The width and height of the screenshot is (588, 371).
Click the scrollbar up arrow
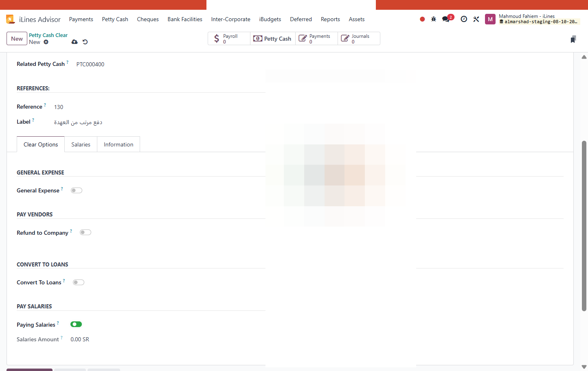[584, 57]
